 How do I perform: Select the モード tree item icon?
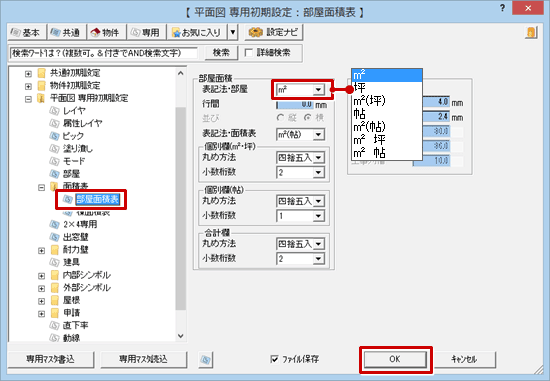(54, 161)
